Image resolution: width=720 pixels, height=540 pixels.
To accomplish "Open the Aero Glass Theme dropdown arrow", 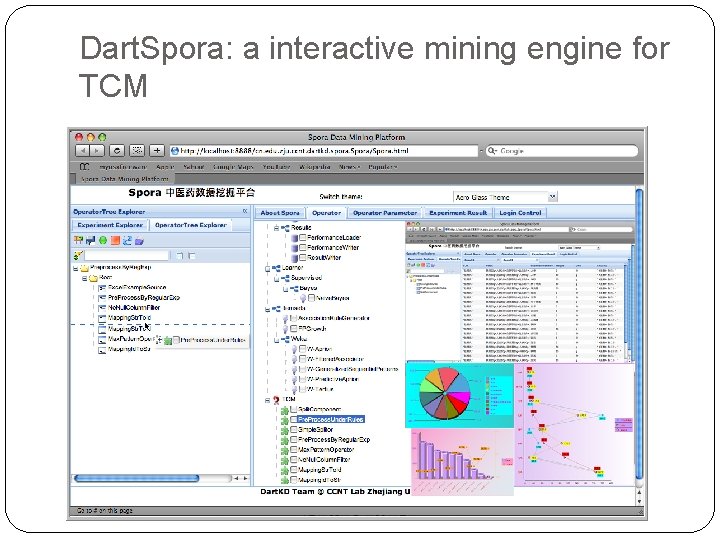I will click(553, 197).
